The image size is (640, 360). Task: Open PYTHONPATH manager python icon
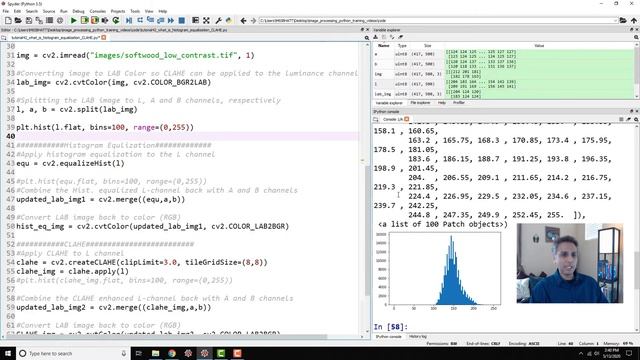pos(229,20)
